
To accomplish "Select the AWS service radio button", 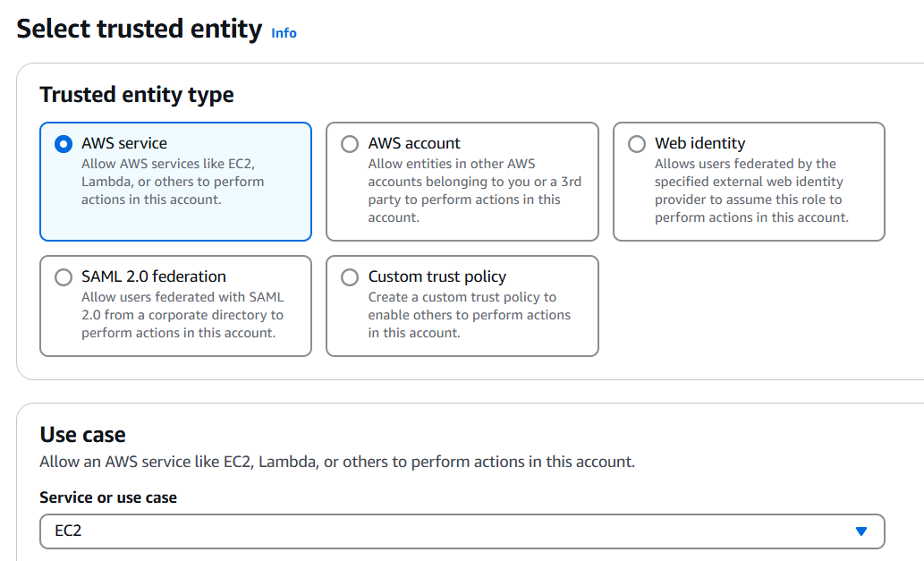I will (64, 144).
